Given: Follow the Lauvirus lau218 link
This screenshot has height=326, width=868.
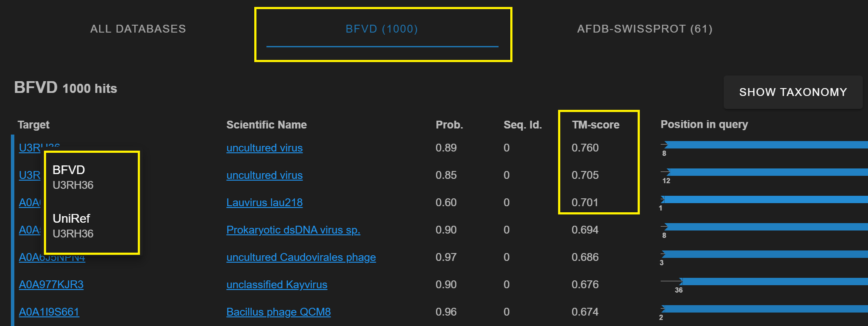Looking at the screenshot, I should [264, 203].
